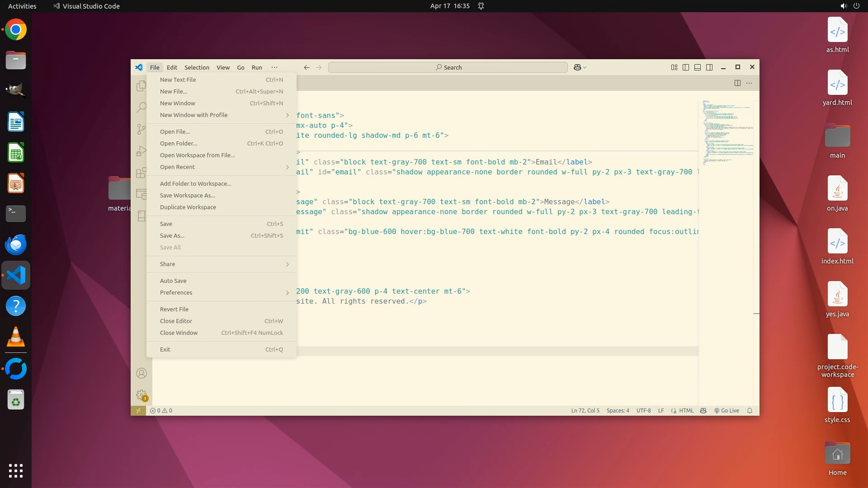Open the Manage gear icon
The width and height of the screenshot is (868, 488).
pyautogui.click(x=142, y=395)
